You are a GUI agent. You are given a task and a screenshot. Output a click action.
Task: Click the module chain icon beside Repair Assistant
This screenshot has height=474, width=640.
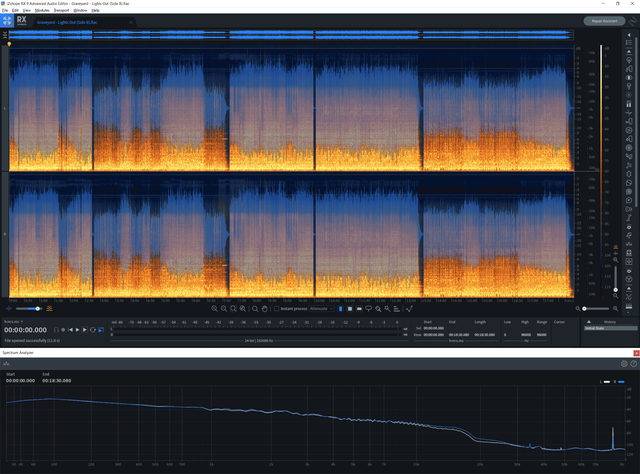tap(633, 21)
